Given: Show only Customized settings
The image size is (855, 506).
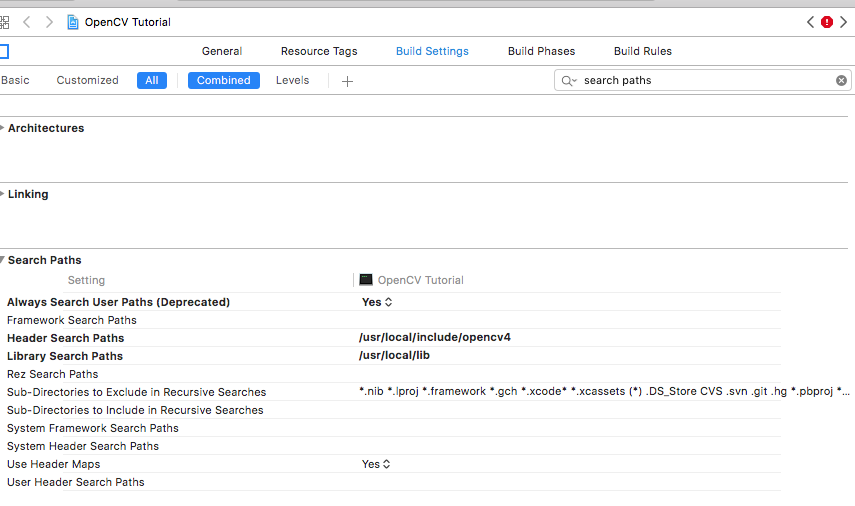Looking at the screenshot, I should click(x=87, y=80).
